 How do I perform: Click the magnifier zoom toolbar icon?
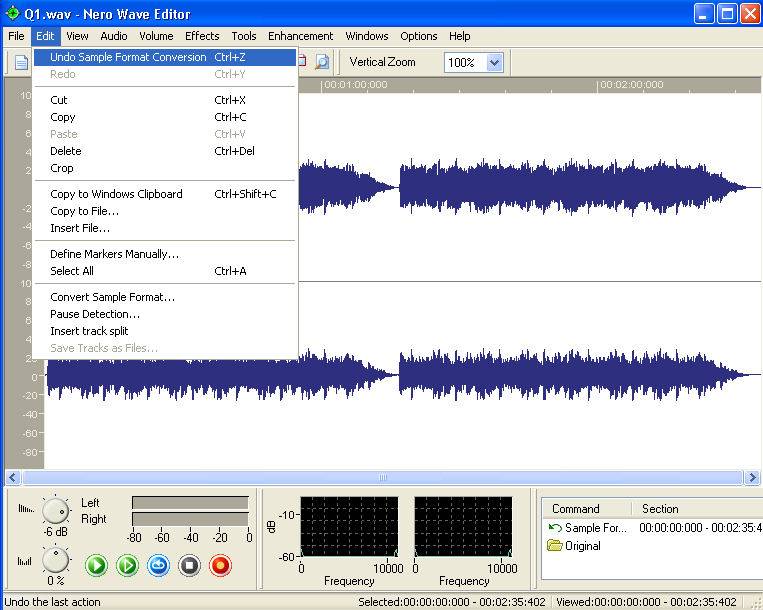pyautogui.click(x=321, y=62)
